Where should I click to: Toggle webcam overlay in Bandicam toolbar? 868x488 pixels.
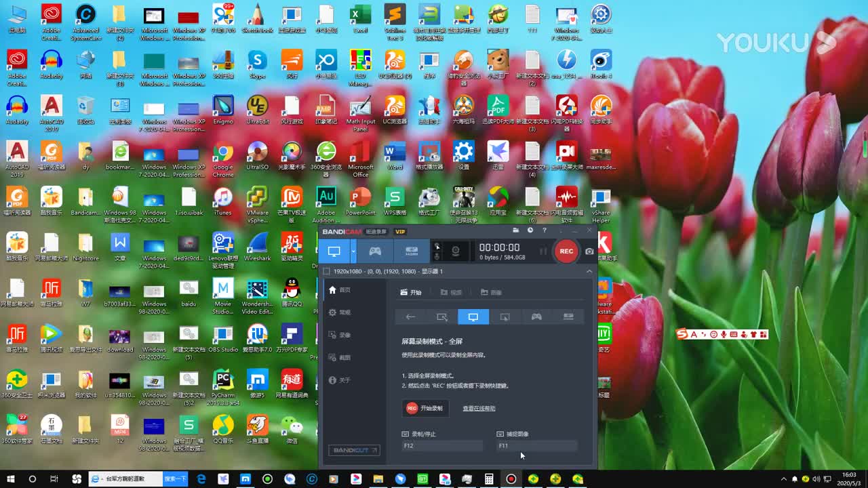coord(456,251)
